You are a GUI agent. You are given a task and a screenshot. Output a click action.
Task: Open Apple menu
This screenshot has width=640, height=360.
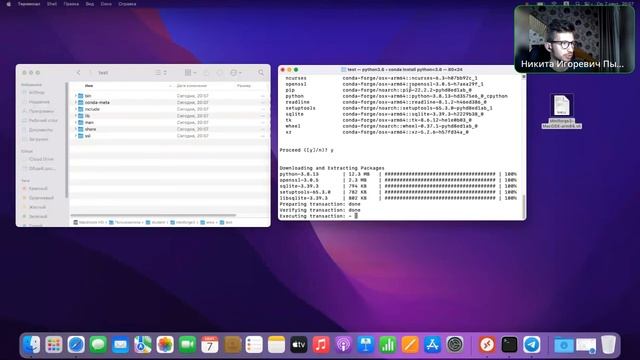point(8,4)
